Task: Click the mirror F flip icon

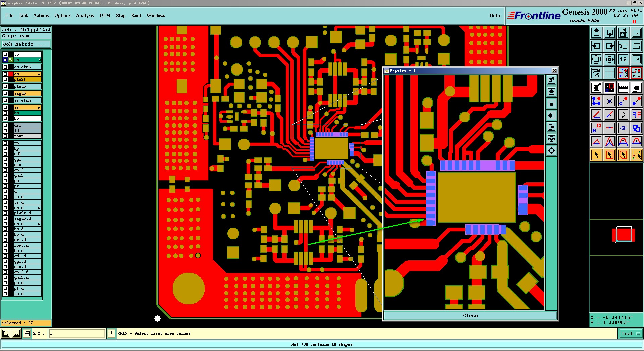Action: (637, 115)
